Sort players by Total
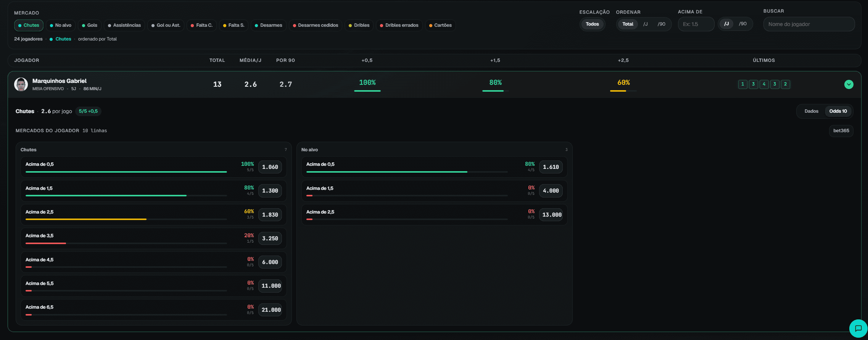Screen dimensions: 868x340 tap(628, 24)
